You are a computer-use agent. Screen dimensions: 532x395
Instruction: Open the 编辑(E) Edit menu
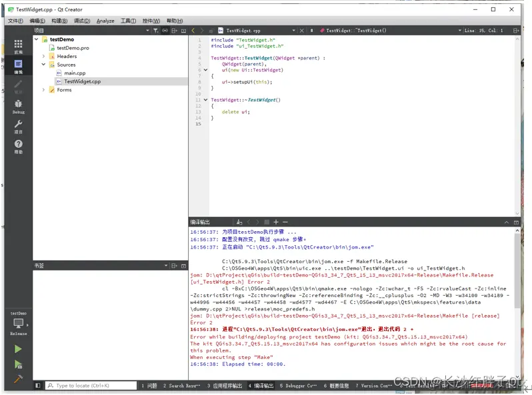37,21
